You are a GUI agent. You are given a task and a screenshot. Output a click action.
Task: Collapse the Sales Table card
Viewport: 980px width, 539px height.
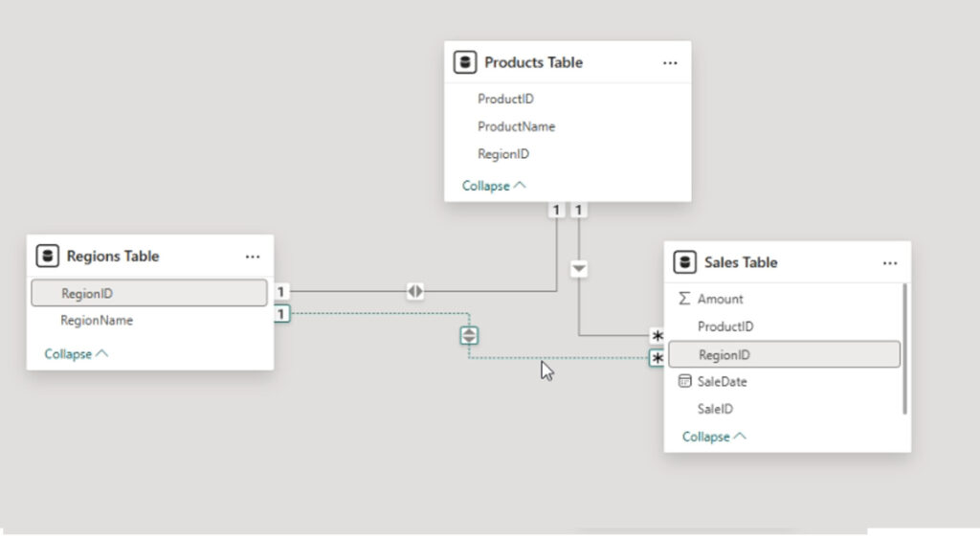click(x=714, y=437)
